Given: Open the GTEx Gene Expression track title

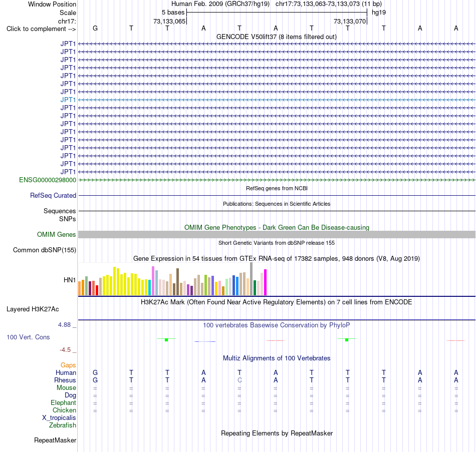Looking at the screenshot, I should (276, 258).
